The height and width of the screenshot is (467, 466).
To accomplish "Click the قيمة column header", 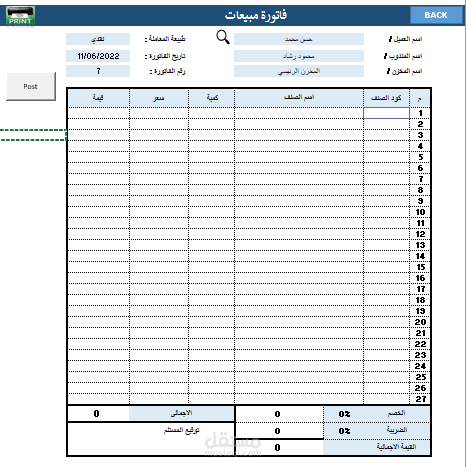I will (x=98, y=98).
